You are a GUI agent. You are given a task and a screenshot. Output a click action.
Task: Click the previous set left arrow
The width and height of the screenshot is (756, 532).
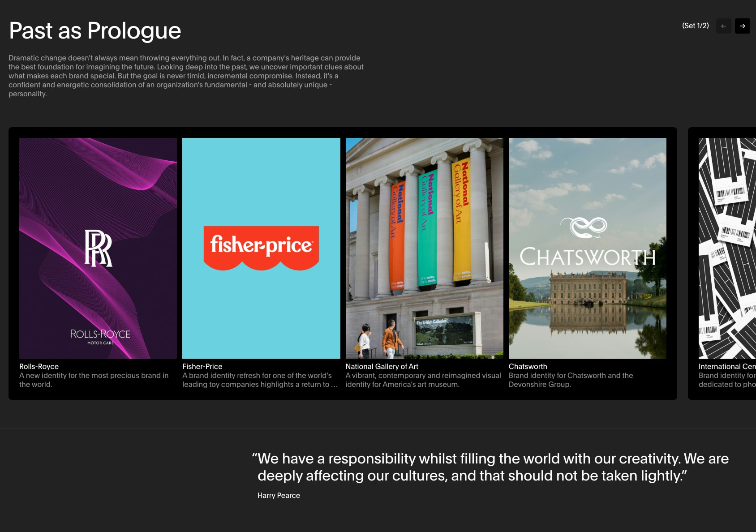click(x=723, y=26)
